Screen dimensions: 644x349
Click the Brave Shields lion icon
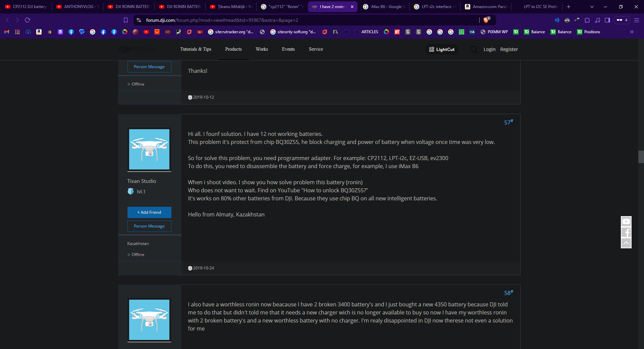coord(486,20)
